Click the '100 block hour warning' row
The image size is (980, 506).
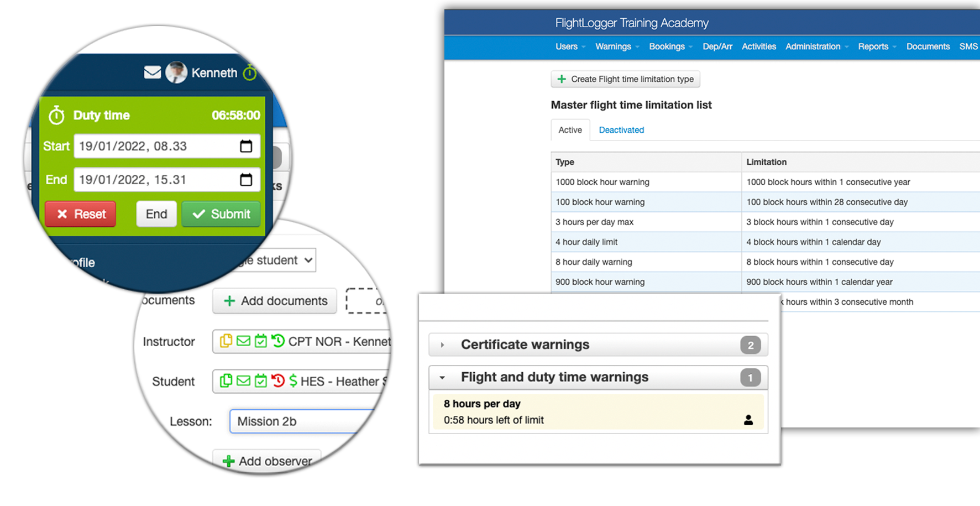[766, 202]
